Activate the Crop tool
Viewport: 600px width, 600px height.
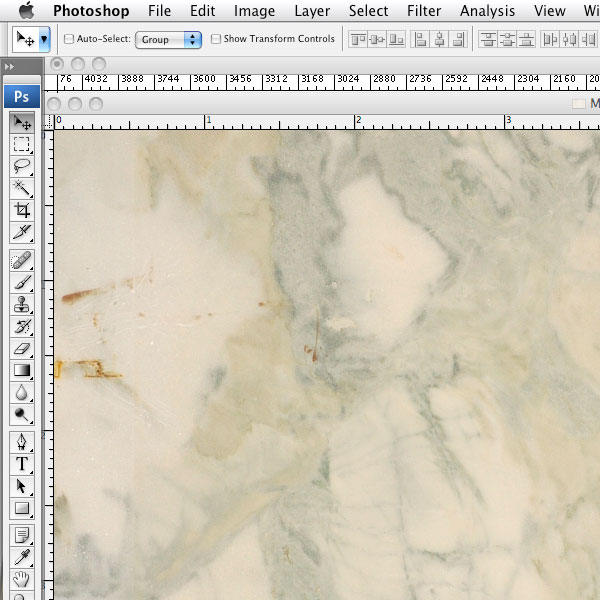21,210
